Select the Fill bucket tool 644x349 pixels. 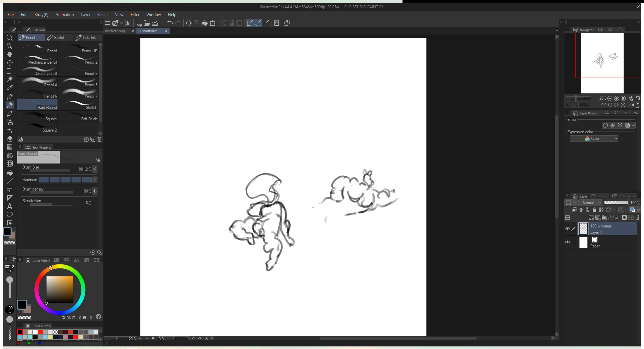click(x=10, y=173)
